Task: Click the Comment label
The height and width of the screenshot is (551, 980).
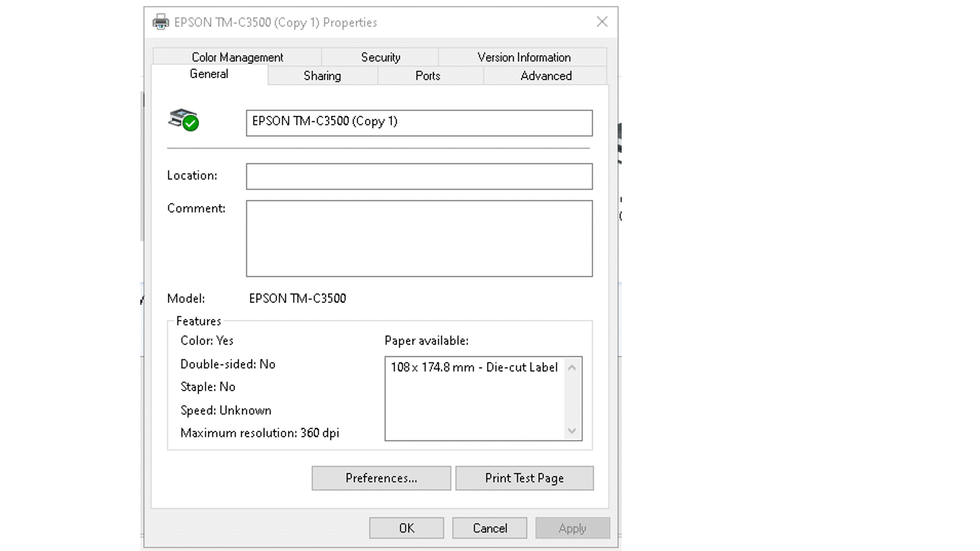Action: point(196,208)
